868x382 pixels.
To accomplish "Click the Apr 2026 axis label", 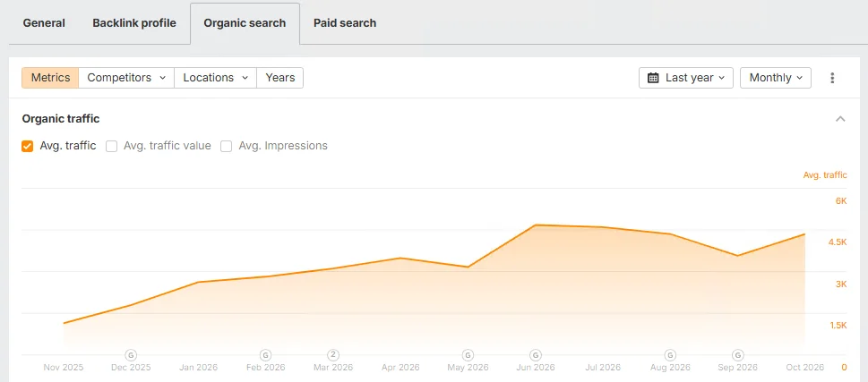I will 400,368.
